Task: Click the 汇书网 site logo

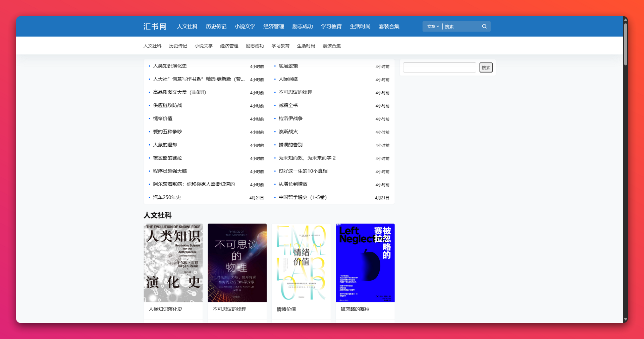Action: (155, 27)
